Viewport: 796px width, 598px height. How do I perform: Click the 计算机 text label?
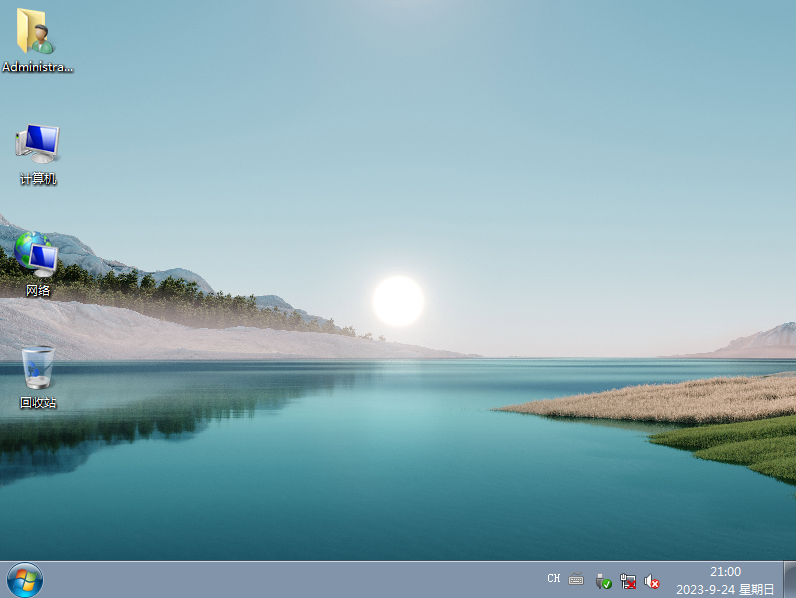38,179
